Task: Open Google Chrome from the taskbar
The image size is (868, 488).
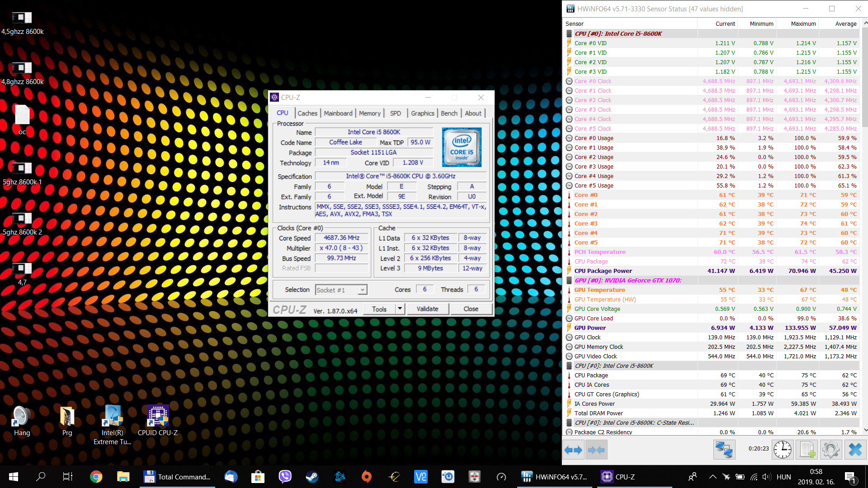Action: [96, 477]
